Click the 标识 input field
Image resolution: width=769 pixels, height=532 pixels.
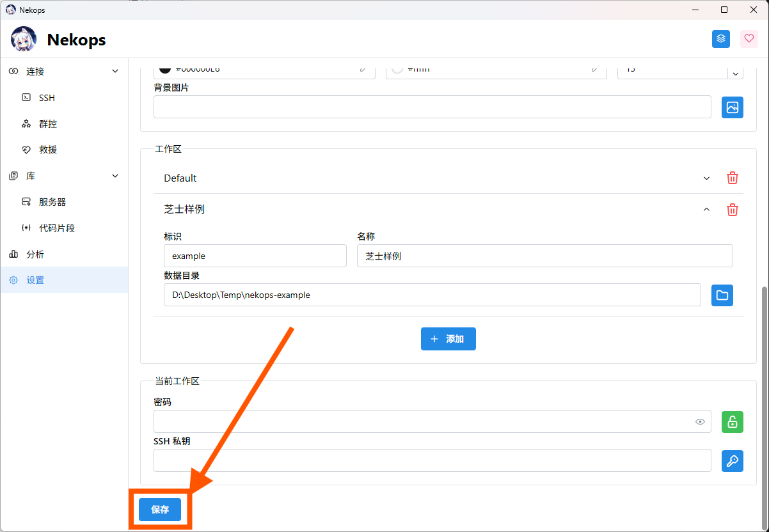[255, 256]
